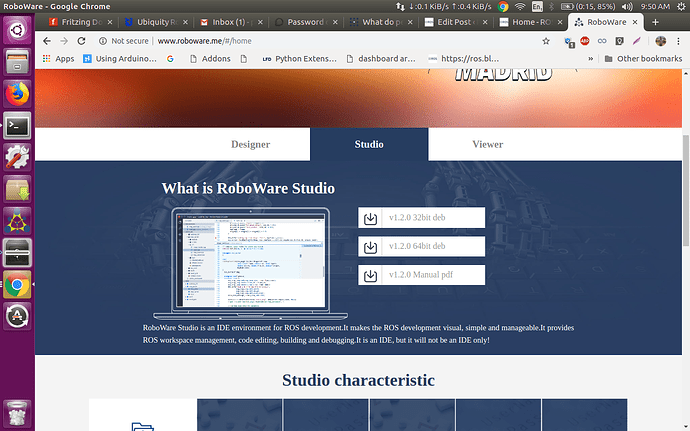Open the Trash in the dock
The height and width of the screenshot is (431, 690).
pyautogui.click(x=17, y=413)
